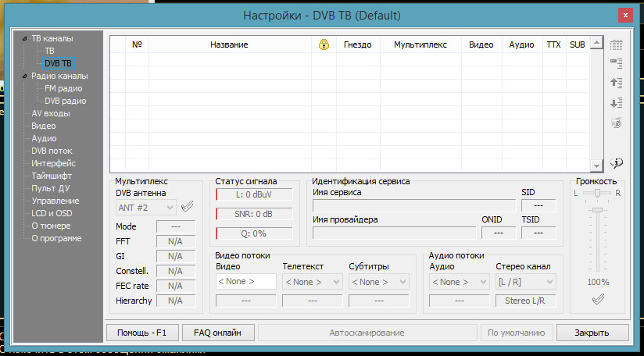
Task: Open the Стерео канал dropdown
Action: tap(525, 282)
